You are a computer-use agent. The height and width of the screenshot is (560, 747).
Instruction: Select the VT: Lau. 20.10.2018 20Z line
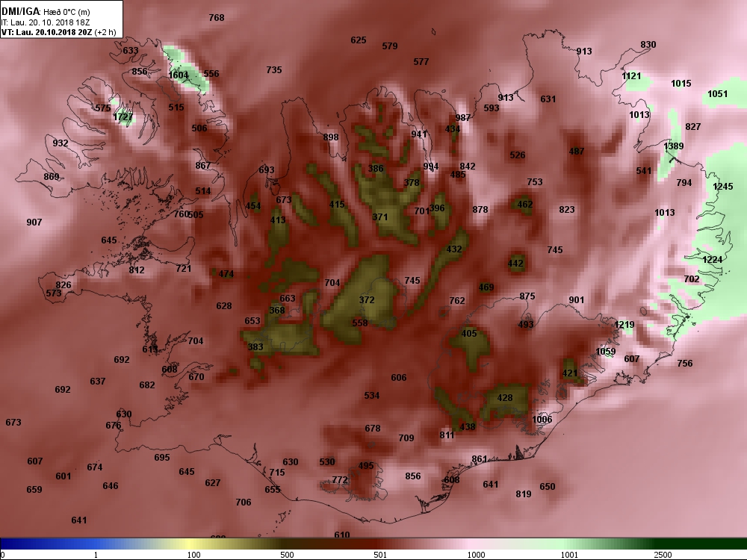point(58,32)
